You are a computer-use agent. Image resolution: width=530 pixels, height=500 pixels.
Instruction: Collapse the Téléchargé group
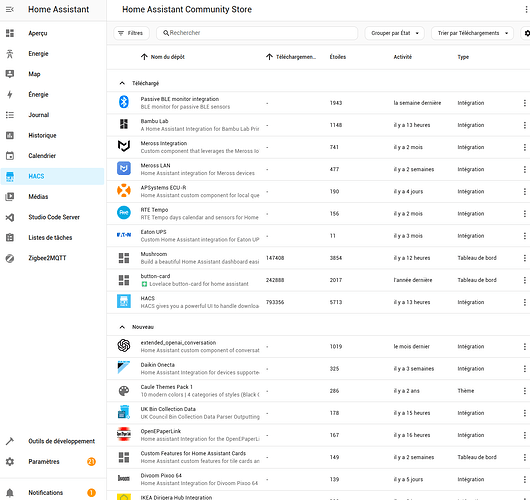coord(122,83)
